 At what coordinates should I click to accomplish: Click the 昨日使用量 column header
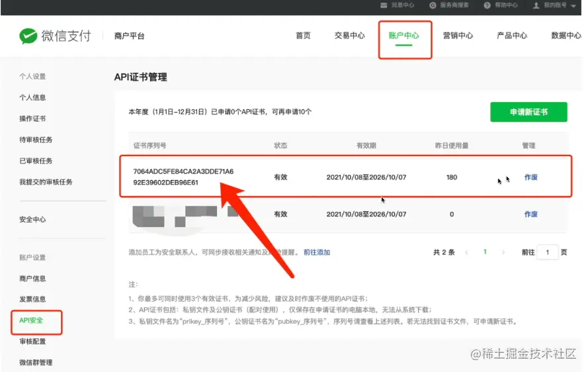452,146
